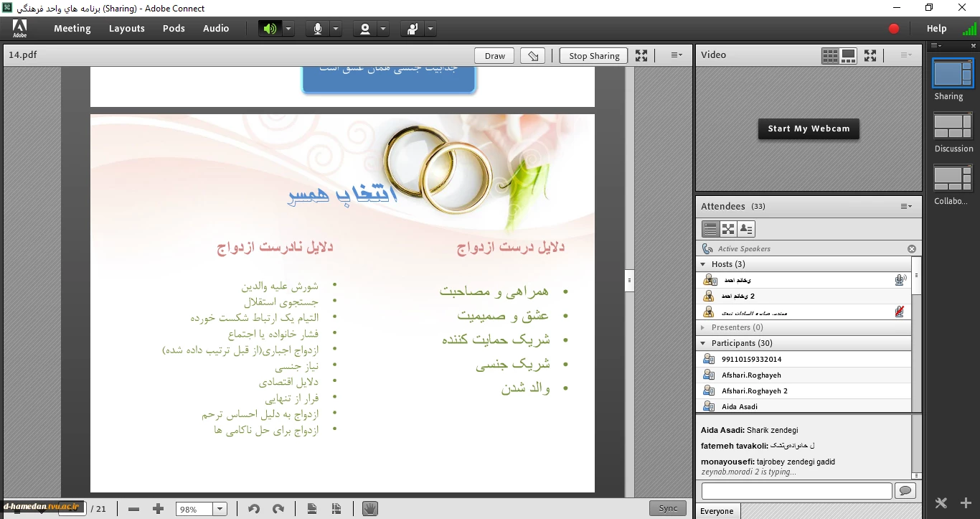Zoom out with minus icon

coord(133,509)
